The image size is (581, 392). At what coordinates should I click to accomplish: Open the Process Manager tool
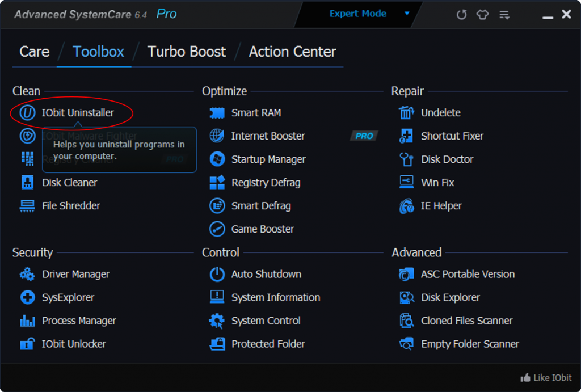[x=79, y=321]
